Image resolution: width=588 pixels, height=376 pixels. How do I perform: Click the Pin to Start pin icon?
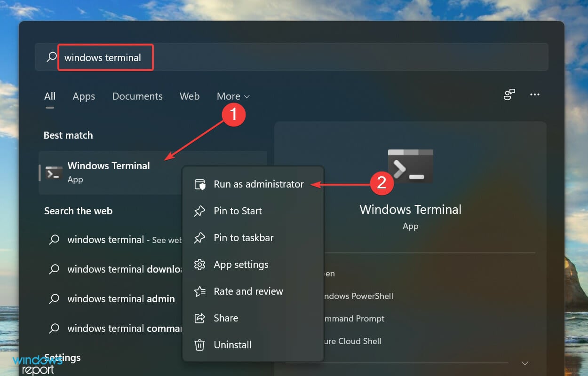200,211
